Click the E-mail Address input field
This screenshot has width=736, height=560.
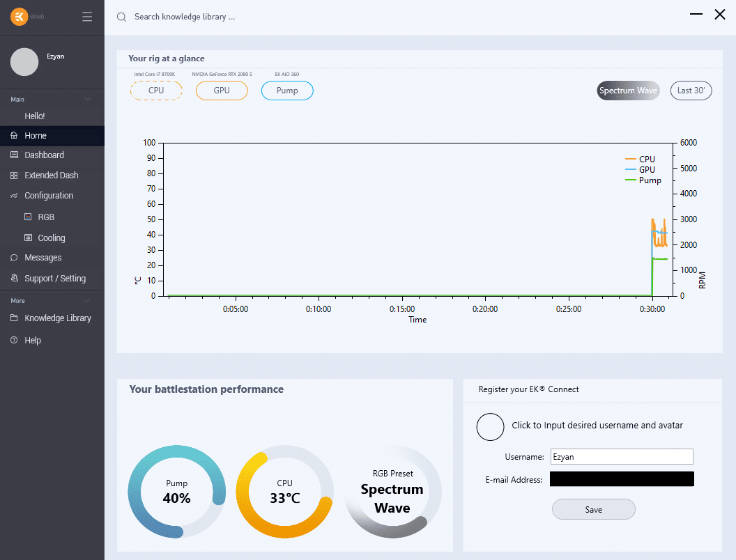pyautogui.click(x=622, y=479)
